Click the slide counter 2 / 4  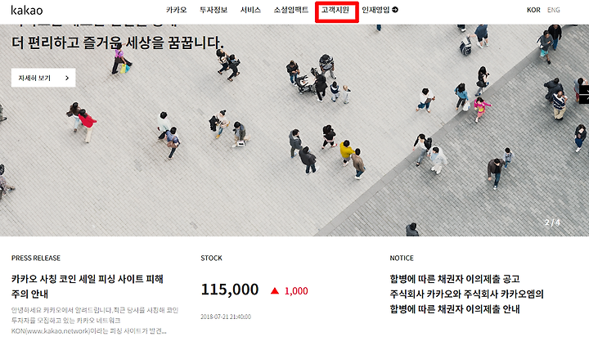[x=552, y=222]
